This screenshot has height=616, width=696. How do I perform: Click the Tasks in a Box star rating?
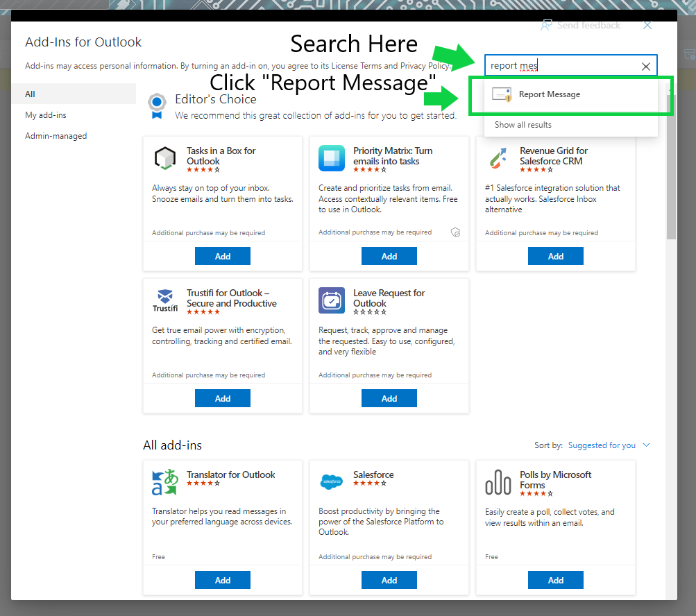203,169
